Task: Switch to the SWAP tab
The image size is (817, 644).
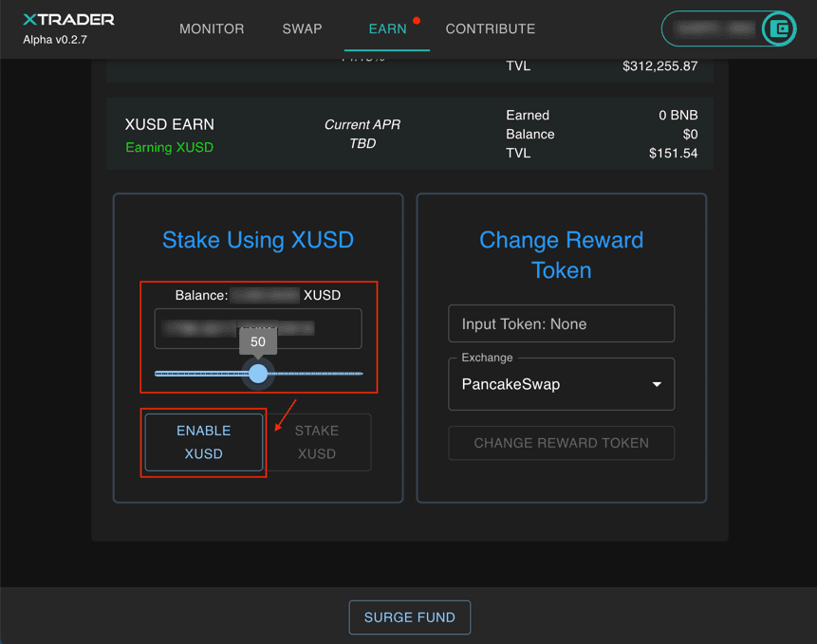Action: click(x=302, y=28)
